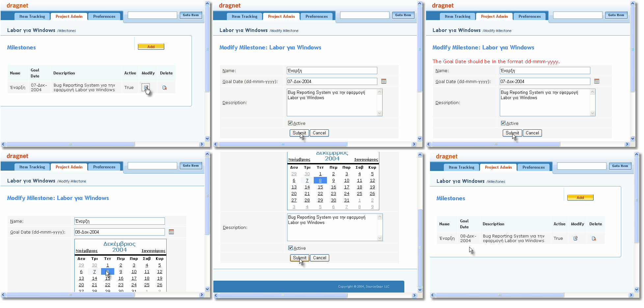
Task: Open Preferences tab in the format-error panel
Action: [530, 16]
